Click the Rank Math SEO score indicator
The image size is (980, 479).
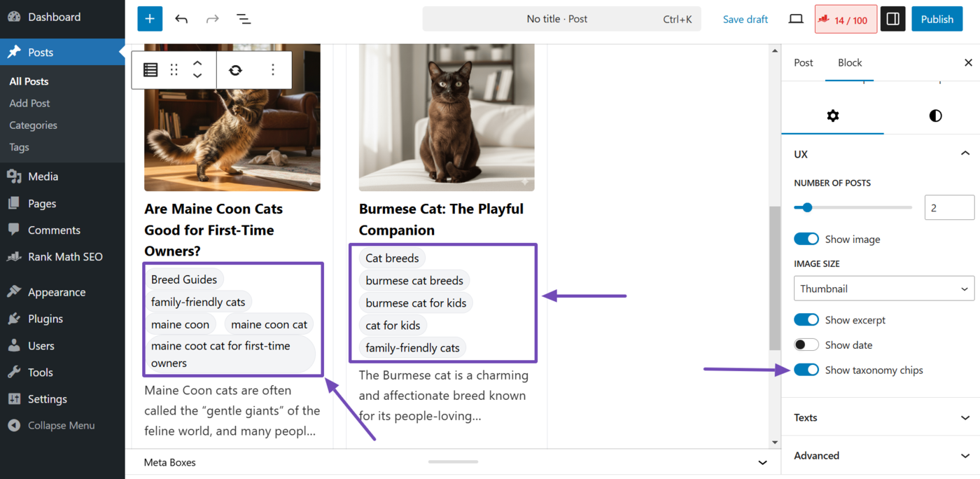click(845, 19)
